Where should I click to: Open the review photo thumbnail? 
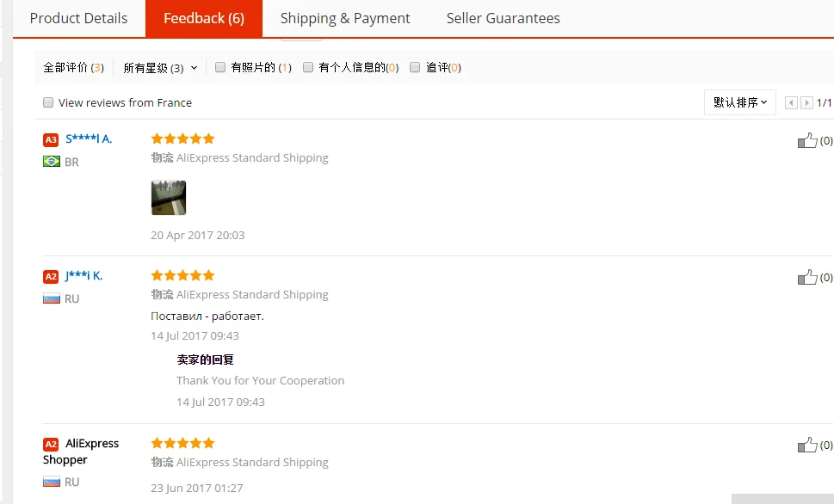click(169, 198)
